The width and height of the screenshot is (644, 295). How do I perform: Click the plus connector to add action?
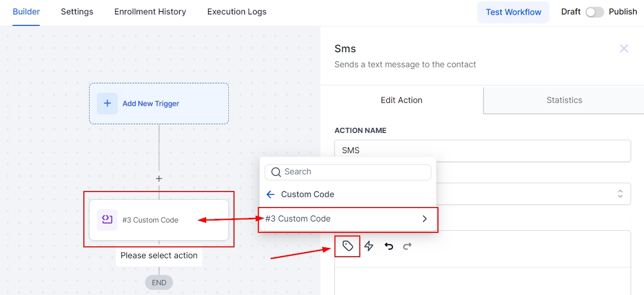click(x=159, y=179)
